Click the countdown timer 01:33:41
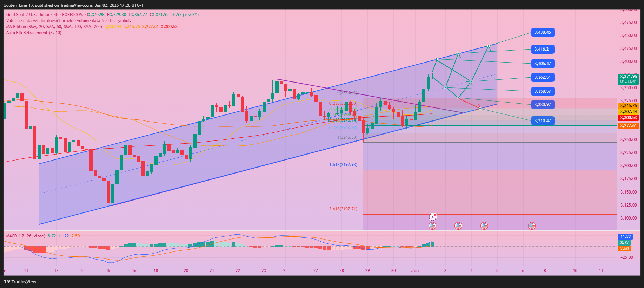Screen dimensions: 644x288 tap(628, 81)
